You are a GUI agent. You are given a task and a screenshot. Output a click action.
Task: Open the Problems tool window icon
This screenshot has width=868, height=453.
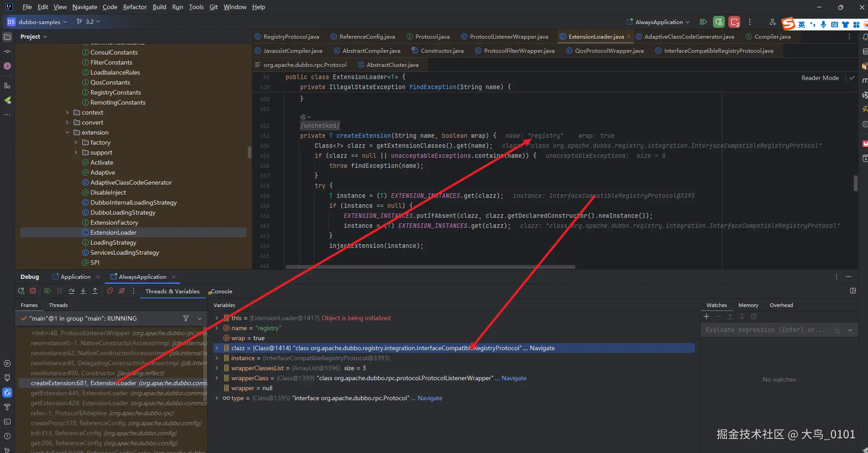[7, 436]
